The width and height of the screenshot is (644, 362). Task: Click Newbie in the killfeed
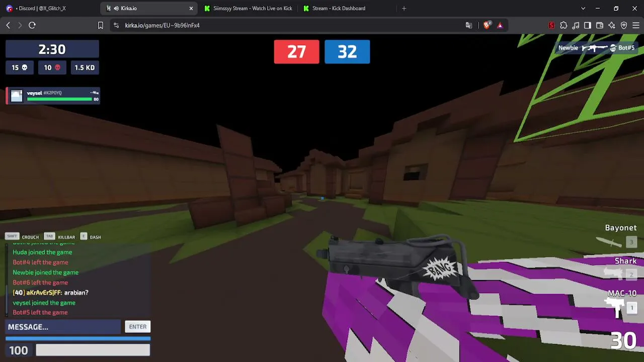pos(568,48)
